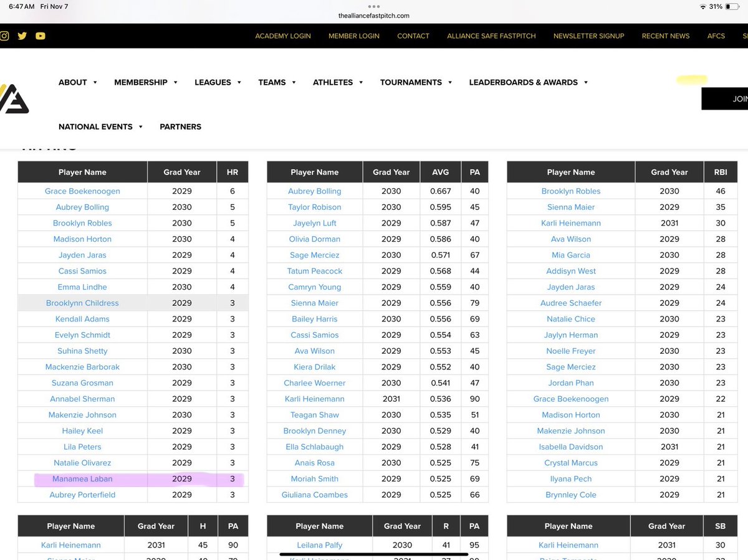Open Crystal Marcus player link
Screen dimensions: 748x560
pyautogui.click(x=571, y=463)
